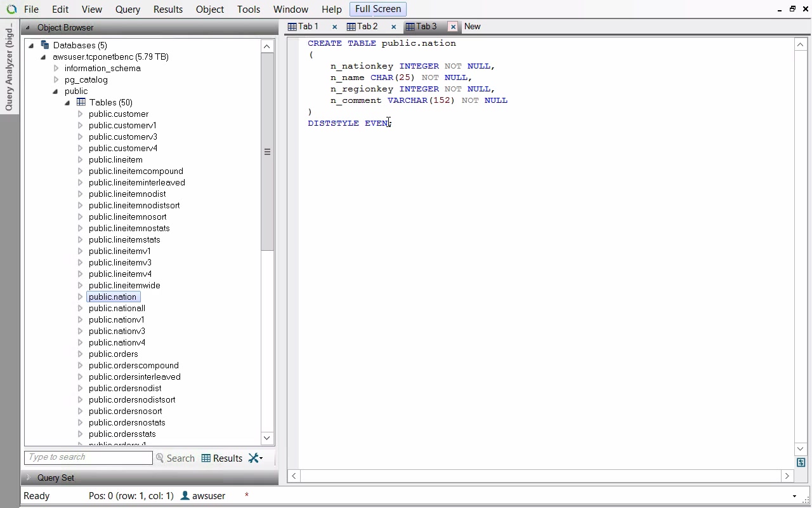Collapse the public schema node
Image resolution: width=812 pixels, height=508 pixels.
[x=55, y=91]
